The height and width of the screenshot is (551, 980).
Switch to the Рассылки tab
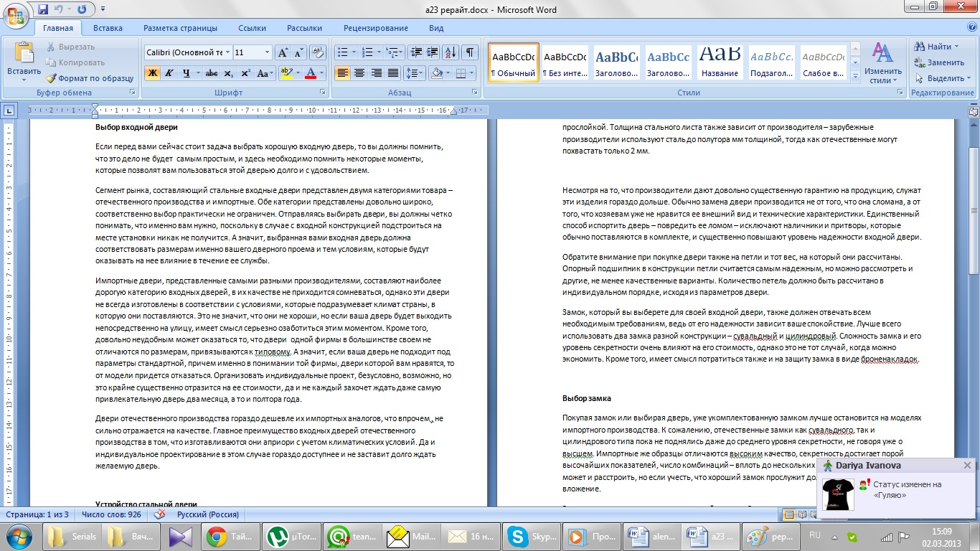(x=304, y=29)
